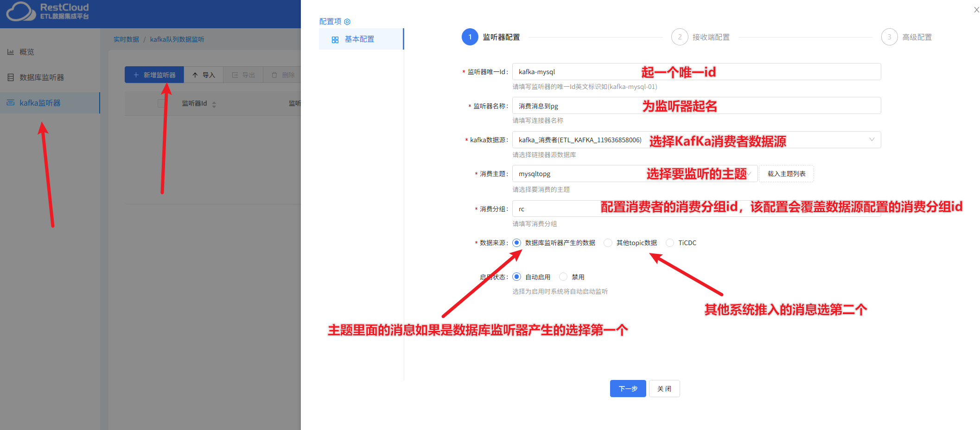Click step 1 circle 监听器配置
The image size is (980, 430).
470,37
